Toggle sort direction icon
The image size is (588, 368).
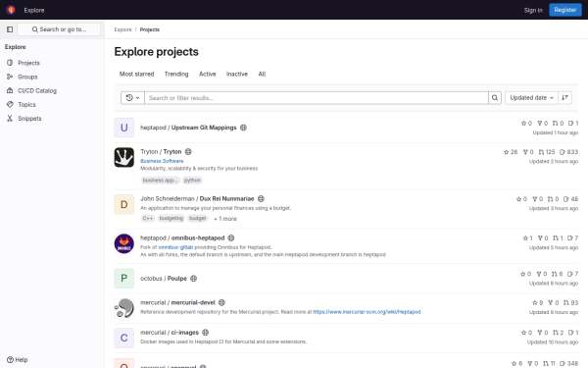click(x=564, y=98)
